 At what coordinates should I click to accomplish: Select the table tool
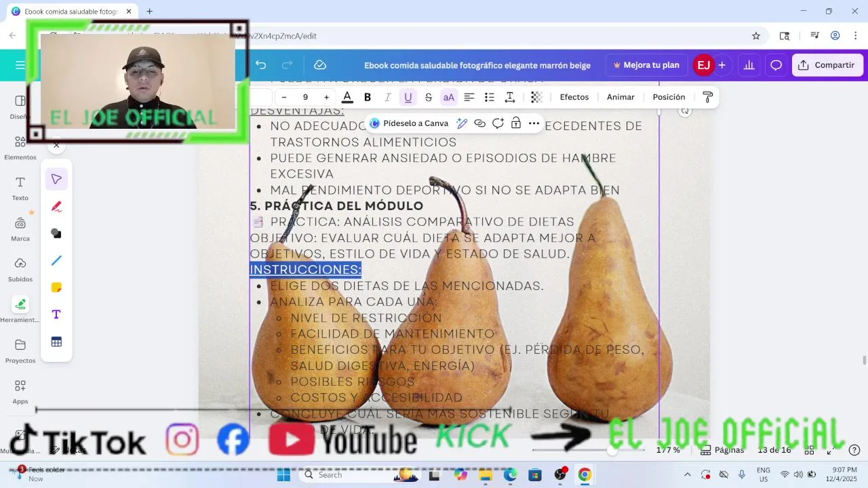tap(56, 342)
